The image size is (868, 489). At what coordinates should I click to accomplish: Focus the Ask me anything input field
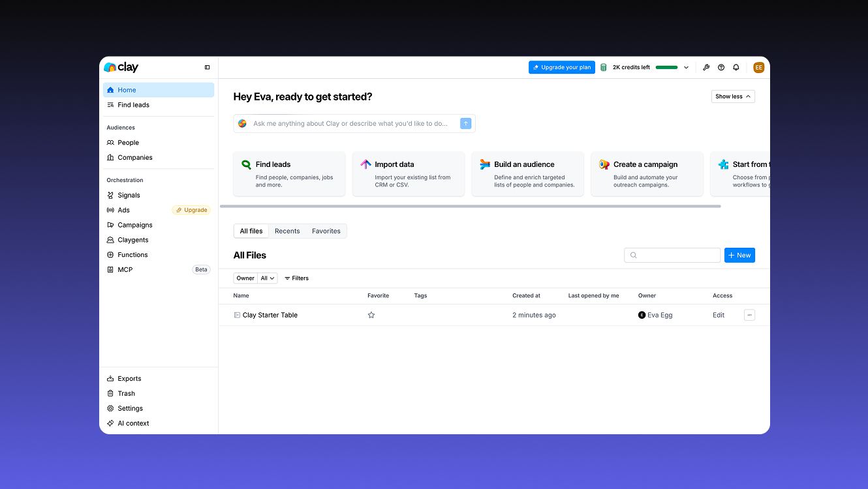[x=354, y=123]
